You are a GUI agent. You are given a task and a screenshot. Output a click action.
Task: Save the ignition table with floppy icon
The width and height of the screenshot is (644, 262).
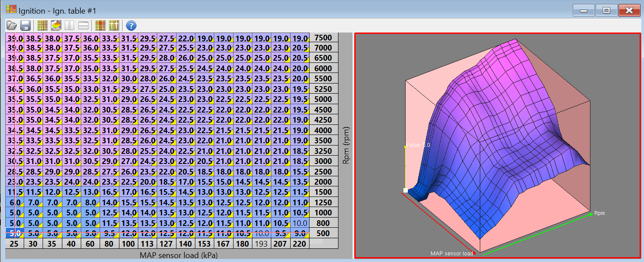click(25, 25)
